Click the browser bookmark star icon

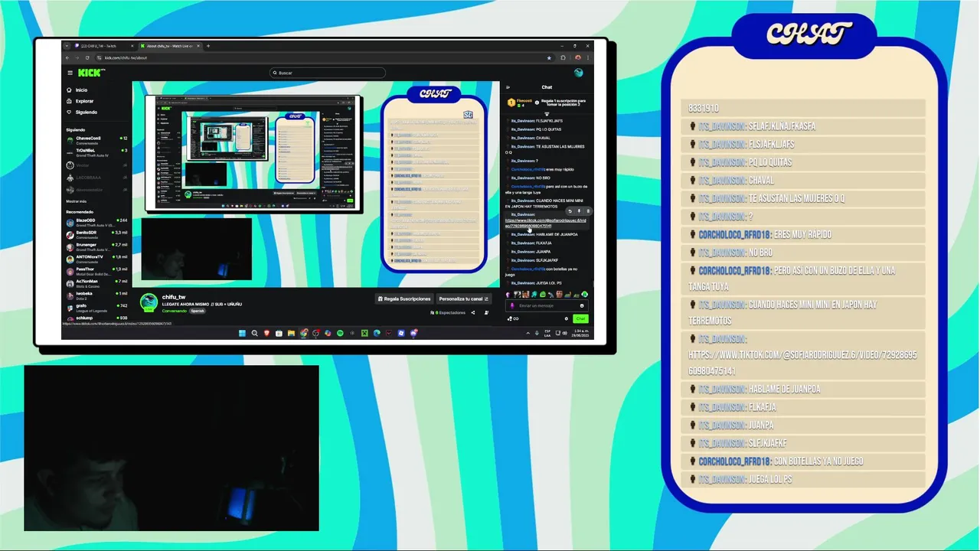click(549, 57)
